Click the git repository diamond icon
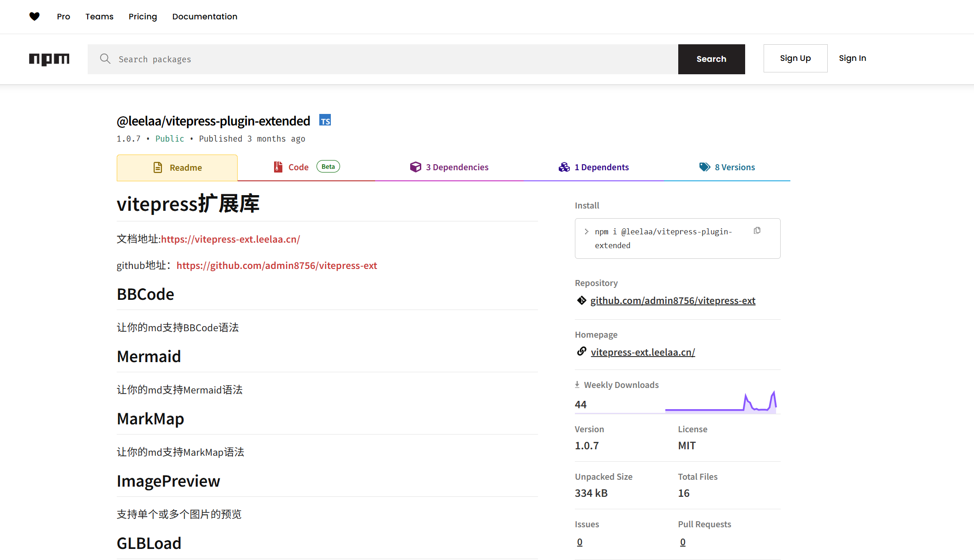Viewport: 974px width, 560px height. click(x=581, y=300)
